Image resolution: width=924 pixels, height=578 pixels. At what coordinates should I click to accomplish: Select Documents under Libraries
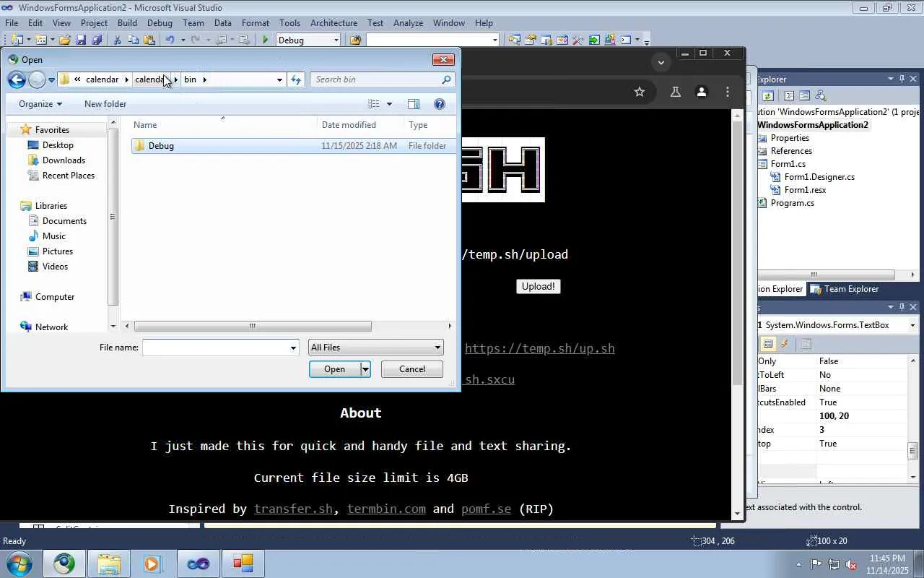pos(64,221)
